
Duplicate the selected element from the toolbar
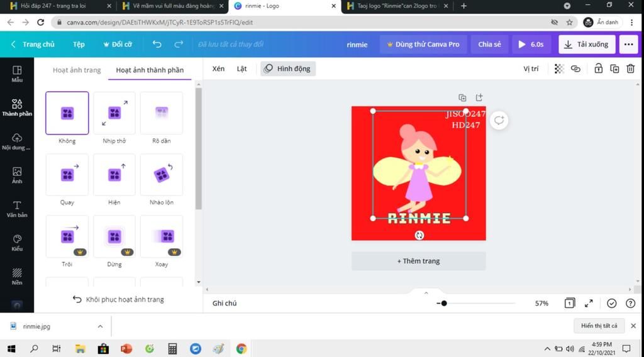click(614, 69)
